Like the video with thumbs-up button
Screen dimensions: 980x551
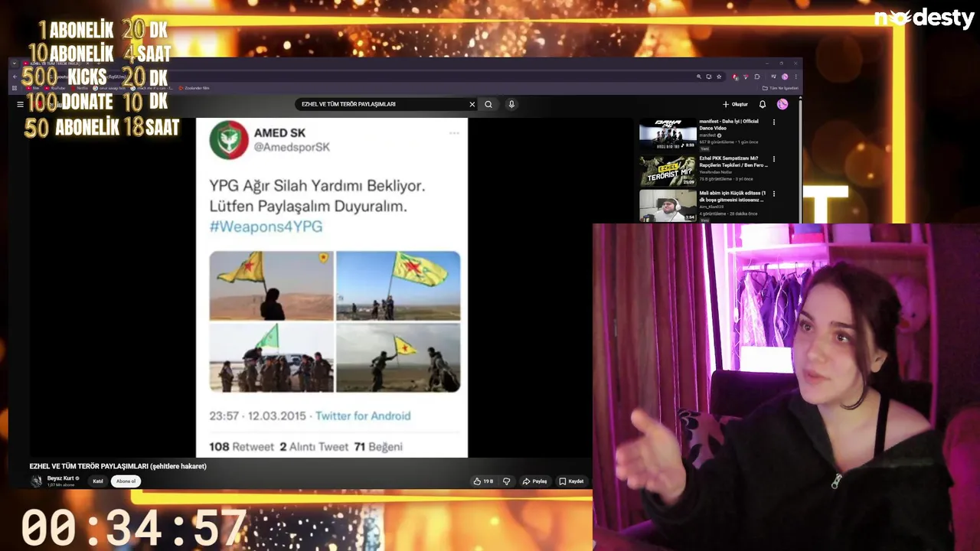483,481
